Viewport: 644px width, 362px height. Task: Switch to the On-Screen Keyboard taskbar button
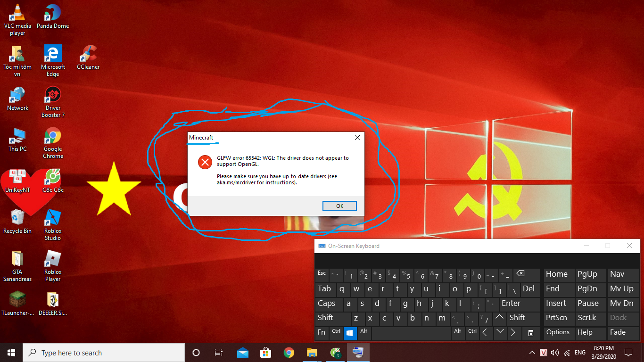[358, 353]
